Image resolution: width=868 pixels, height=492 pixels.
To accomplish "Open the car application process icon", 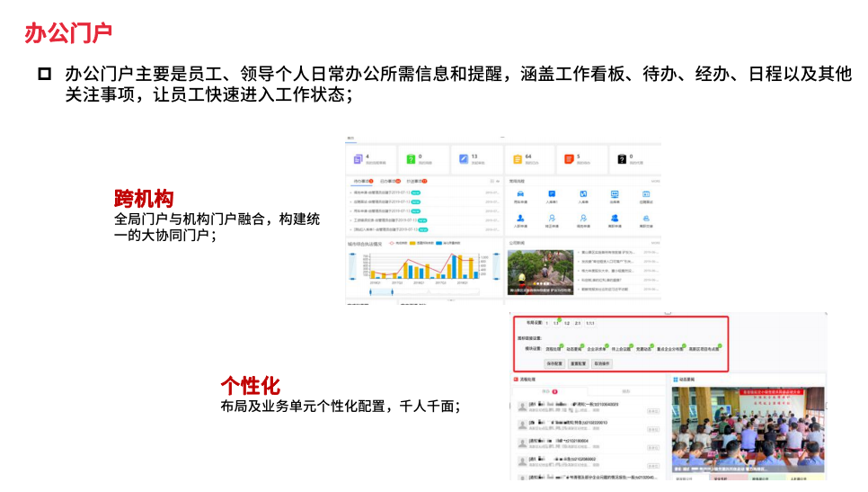I will click(520, 194).
